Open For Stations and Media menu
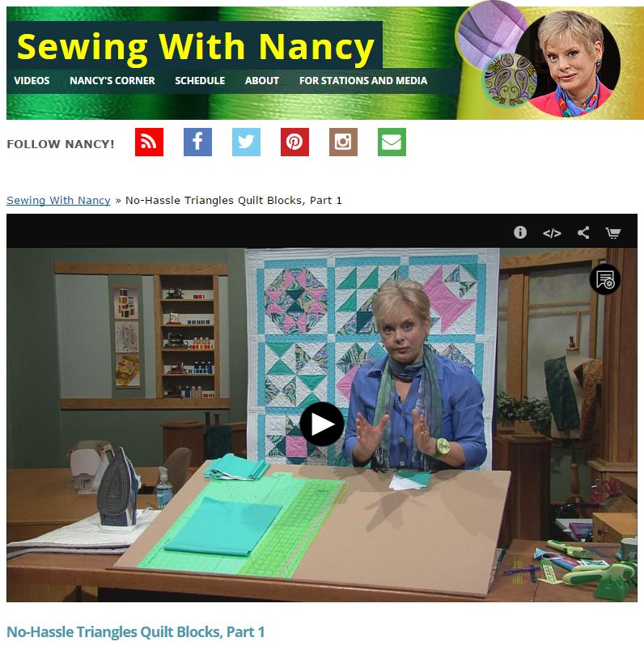The width and height of the screenshot is (644, 646). [363, 81]
